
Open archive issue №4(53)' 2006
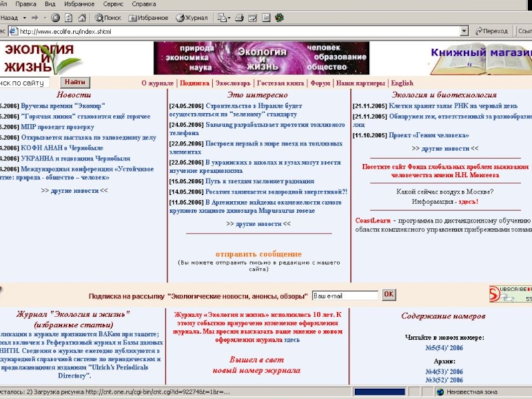(x=444, y=372)
